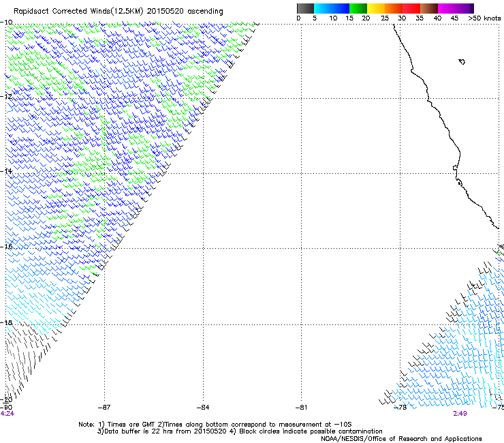Click the purple 2:49 pass time

460,414
